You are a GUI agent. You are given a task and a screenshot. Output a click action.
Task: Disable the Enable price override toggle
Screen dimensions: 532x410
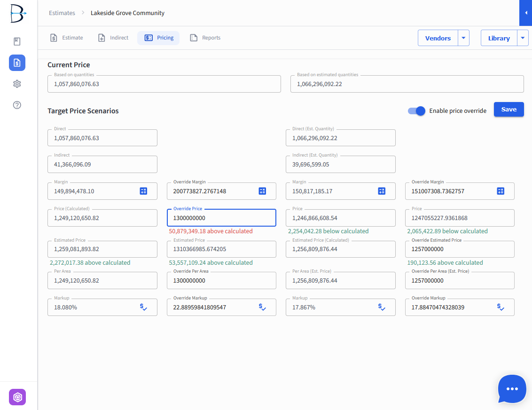[416, 110]
